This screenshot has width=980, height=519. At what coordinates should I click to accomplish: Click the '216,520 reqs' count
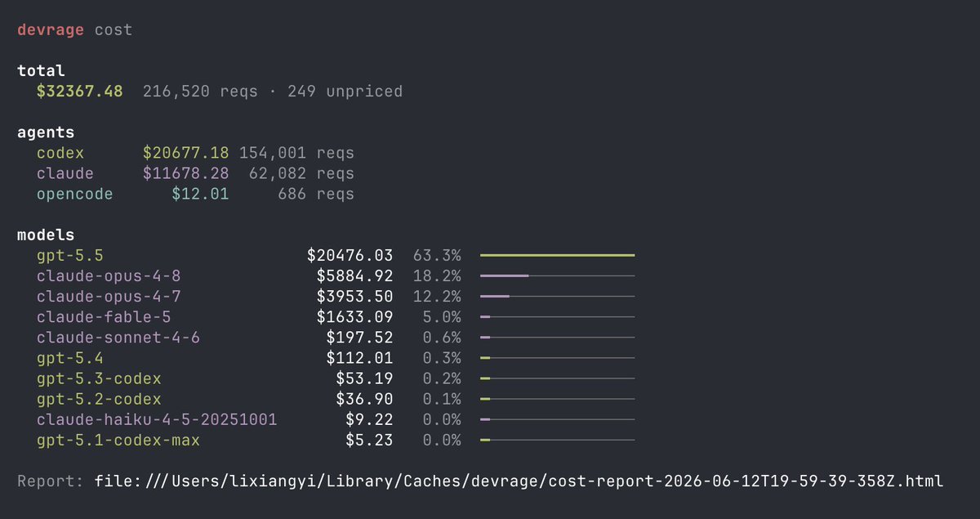tap(201, 92)
